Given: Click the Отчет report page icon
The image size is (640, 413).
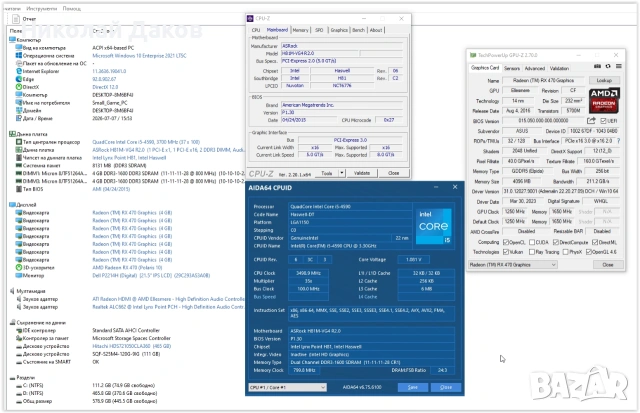Looking at the screenshot, I should coord(16,19).
